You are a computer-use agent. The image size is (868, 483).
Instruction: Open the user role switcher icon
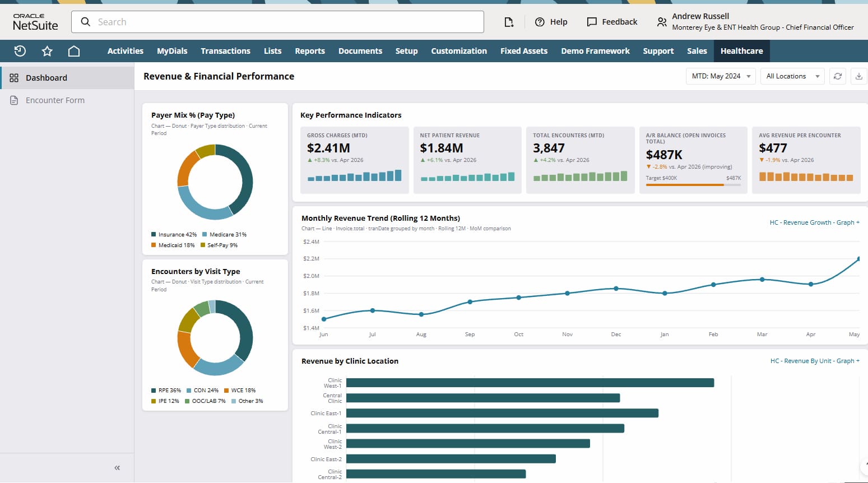[x=662, y=22]
